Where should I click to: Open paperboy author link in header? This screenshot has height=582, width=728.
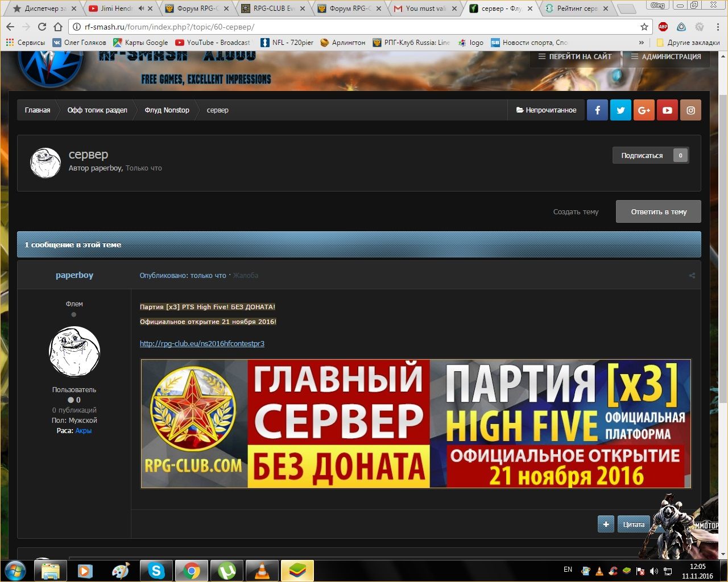(x=107, y=168)
